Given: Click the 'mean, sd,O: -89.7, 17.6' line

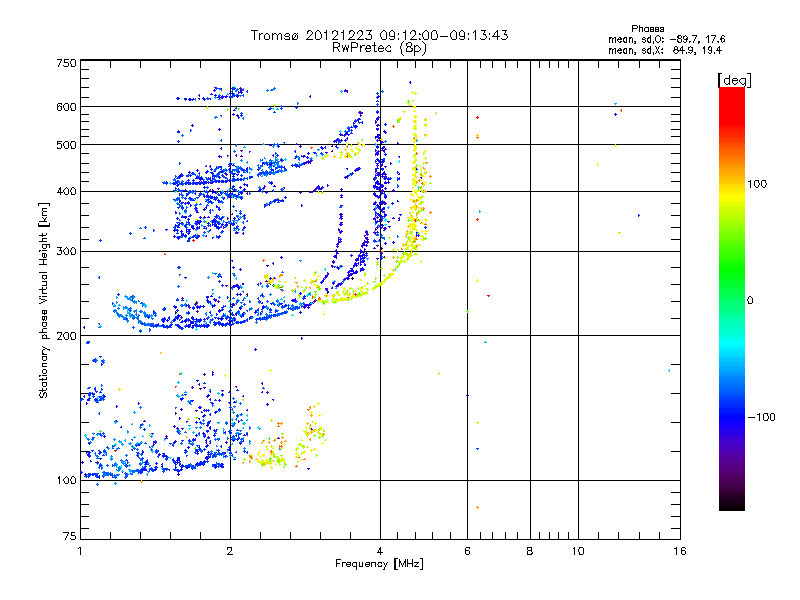Looking at the screenshot, I should 666,39.
